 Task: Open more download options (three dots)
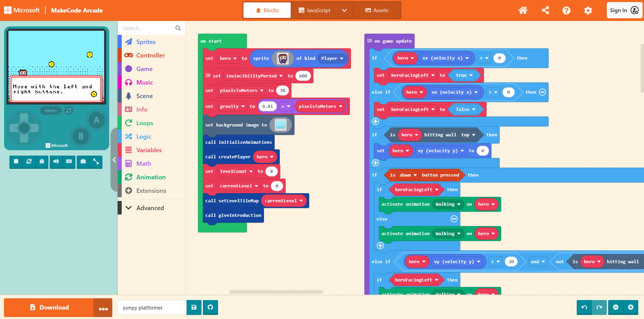(x=103, y=308)
